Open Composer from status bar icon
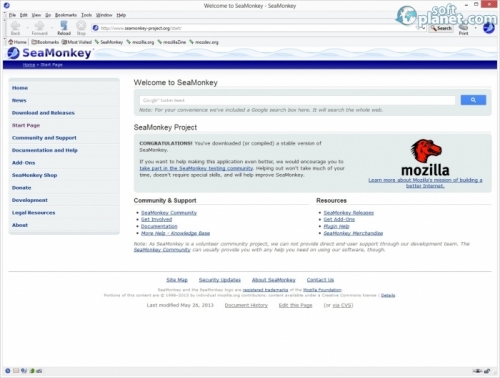This screenshot has height=378, width=500. [24, 371]
